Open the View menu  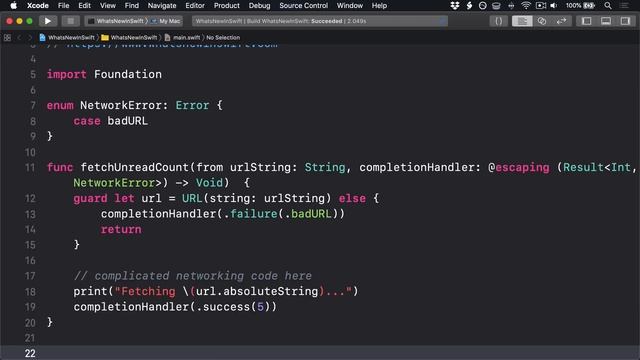[x=108, y=5]
